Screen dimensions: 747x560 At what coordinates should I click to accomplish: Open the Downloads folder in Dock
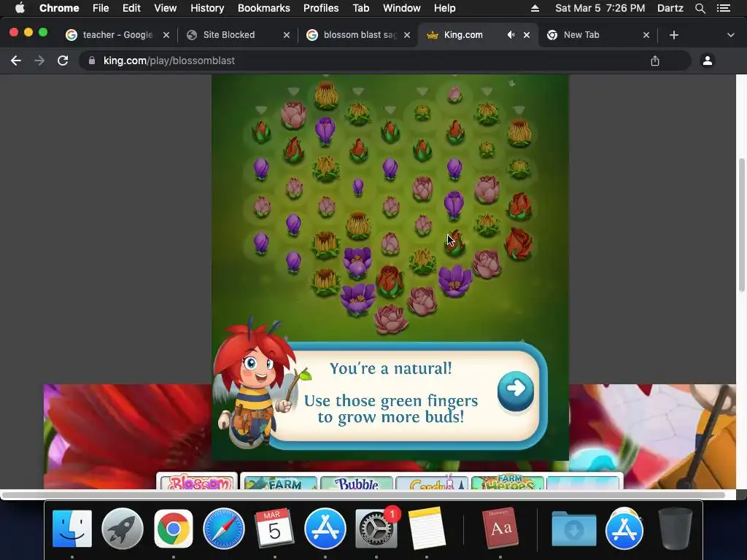coord(573,529)
